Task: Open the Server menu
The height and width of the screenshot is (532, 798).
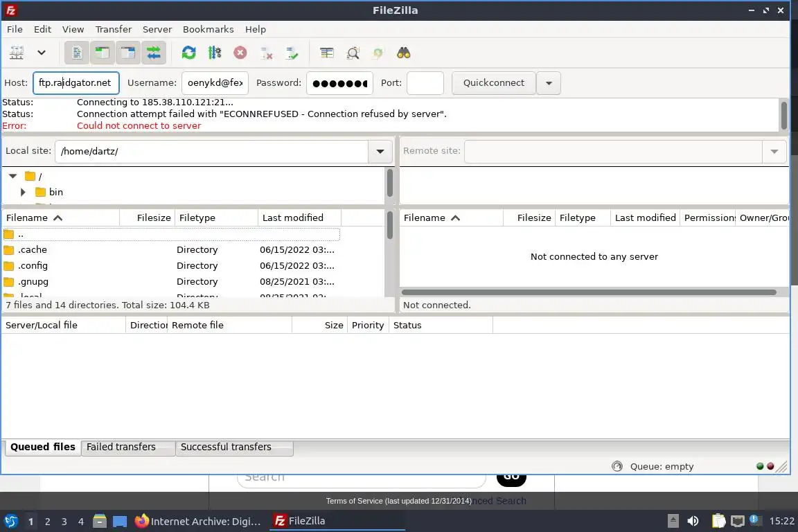Action: tap(157, 29)
